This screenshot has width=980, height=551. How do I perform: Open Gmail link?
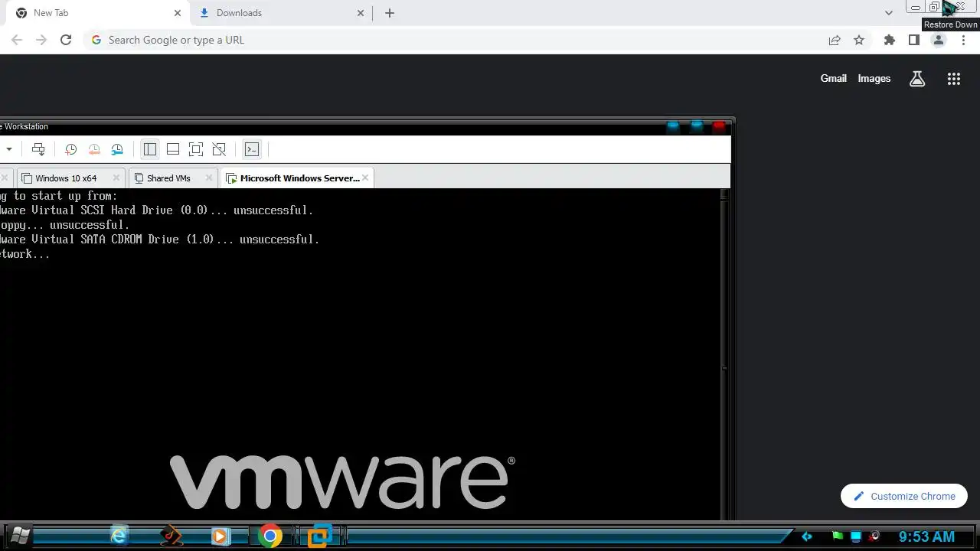tap(833, 78)
